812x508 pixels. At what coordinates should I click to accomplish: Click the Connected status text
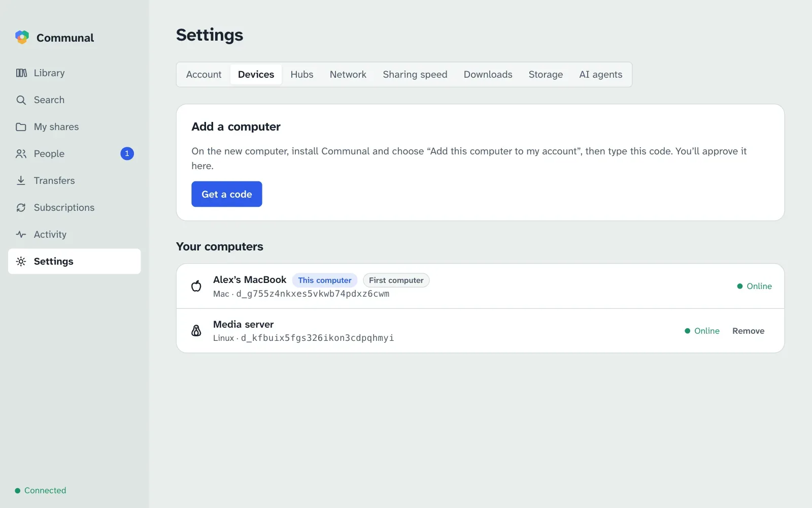(45, 491)
